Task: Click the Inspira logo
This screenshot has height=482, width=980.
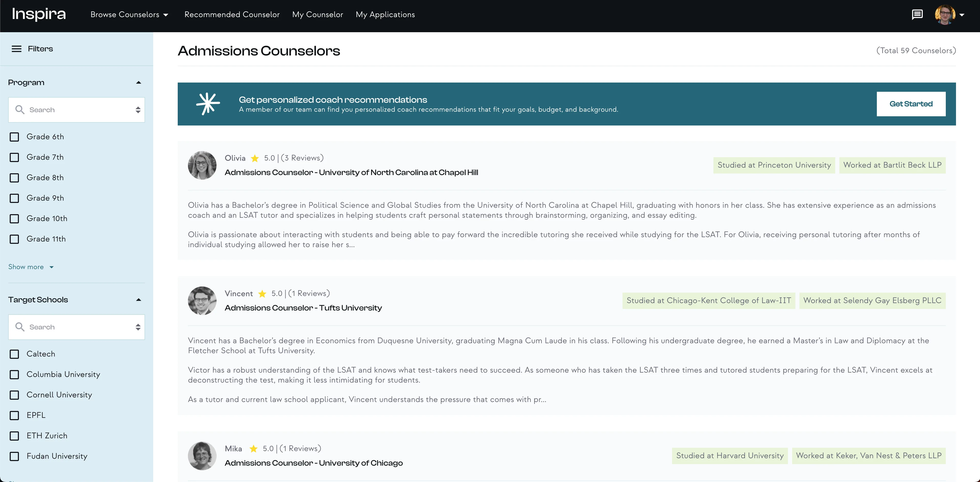Action: point(39,15)
